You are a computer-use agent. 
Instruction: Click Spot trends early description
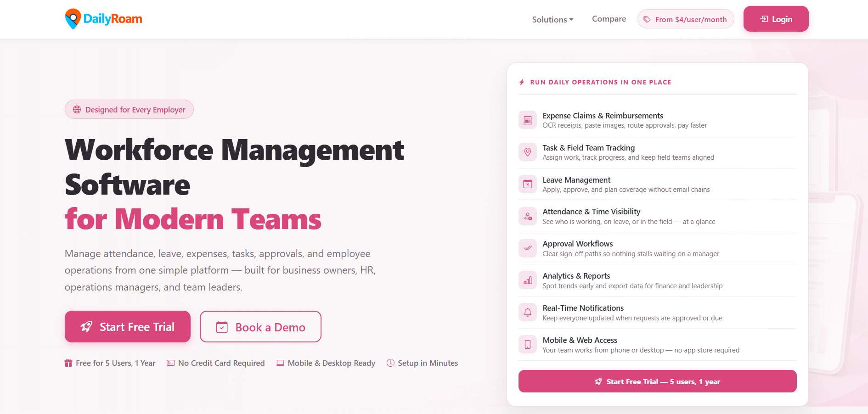tap(632, 286)
